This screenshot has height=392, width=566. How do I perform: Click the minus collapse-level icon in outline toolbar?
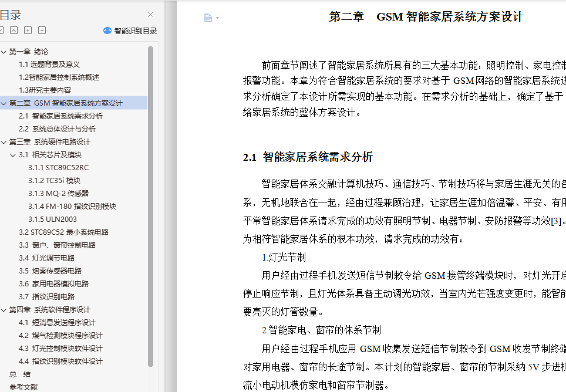42,31
